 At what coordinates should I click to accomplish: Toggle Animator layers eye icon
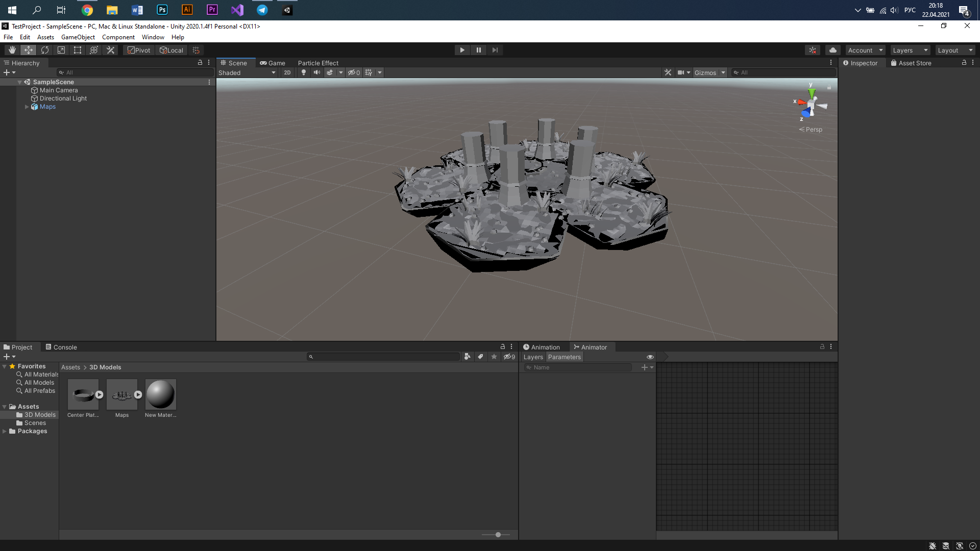coord(650,357)
